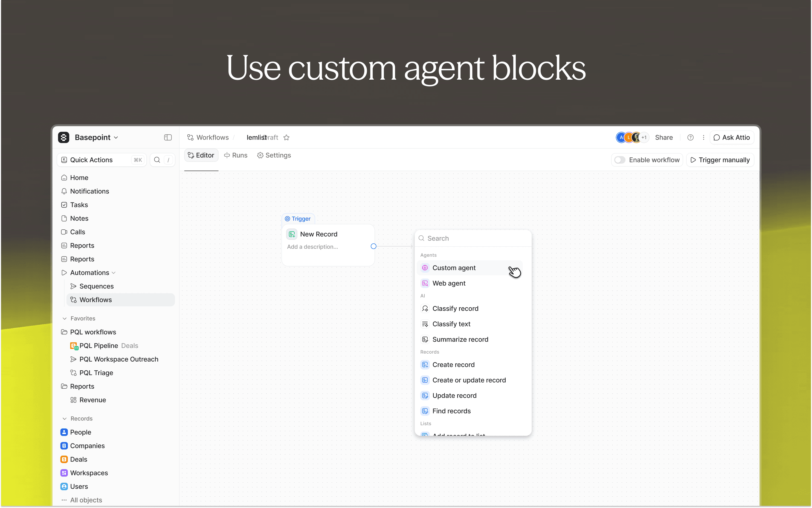Switch to the Settings tab
The height and width of the screenshot is (508, 812).
tap(274, 155)
